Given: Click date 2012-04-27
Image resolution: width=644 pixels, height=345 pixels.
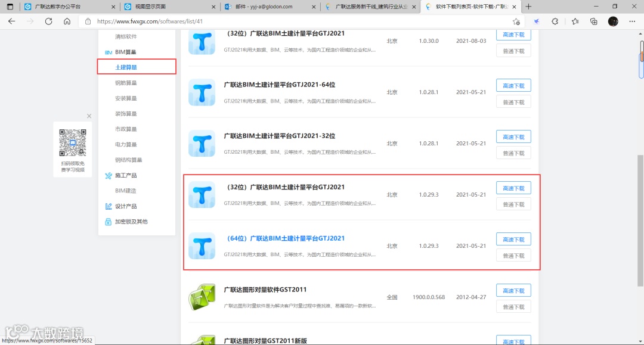Looking at the screenshot, I should point(471,297).
